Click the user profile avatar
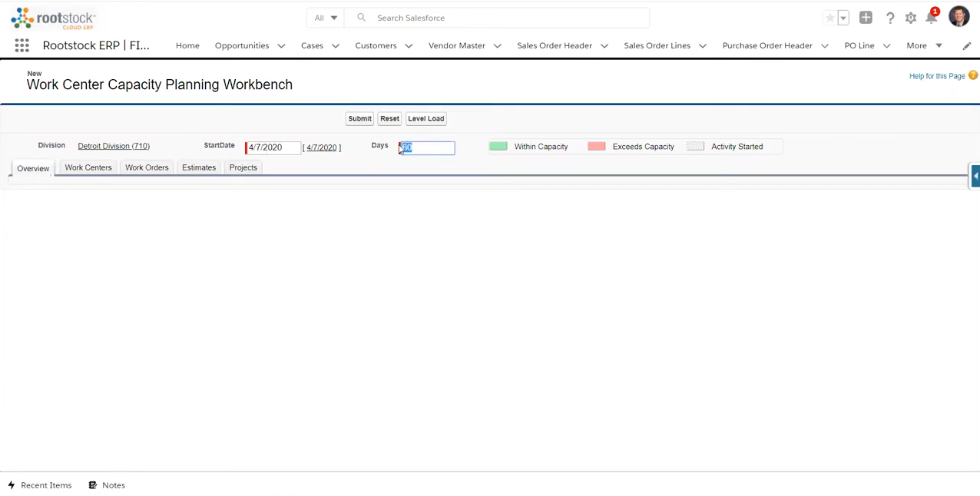980x496 pixels. (x=959, y=16)
